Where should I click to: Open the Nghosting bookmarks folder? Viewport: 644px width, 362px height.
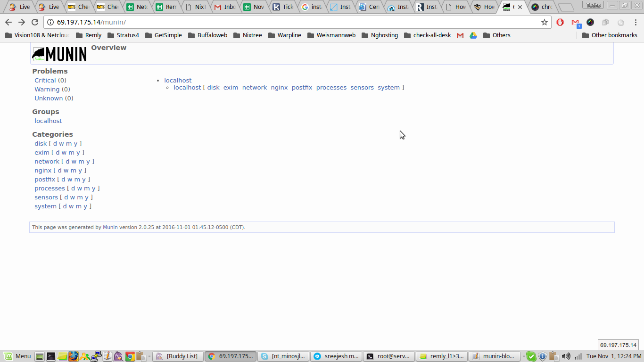pyautogui.click(x=380, y=35)
